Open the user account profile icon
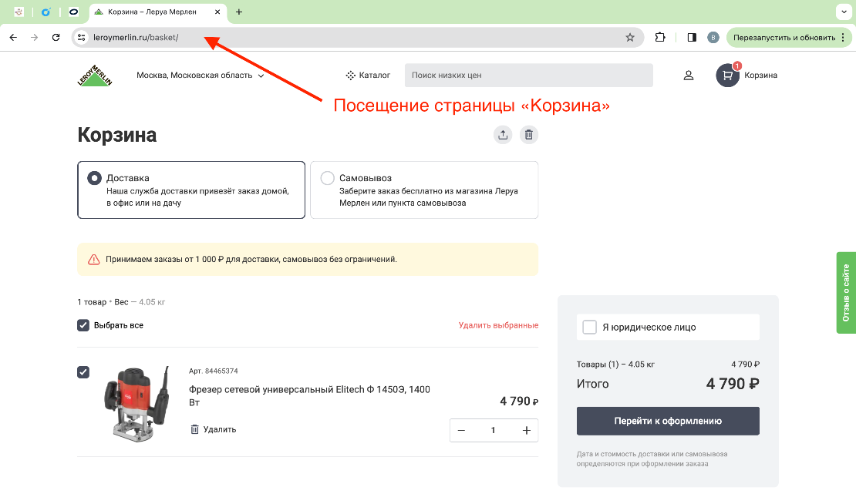The image size is (856, 504). pyautogui.click(x=688, y=75)
